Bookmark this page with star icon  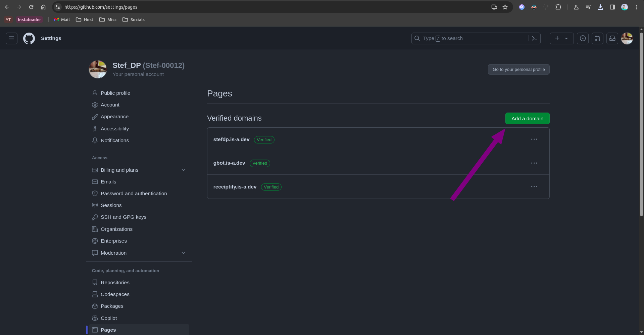[505, 7]
